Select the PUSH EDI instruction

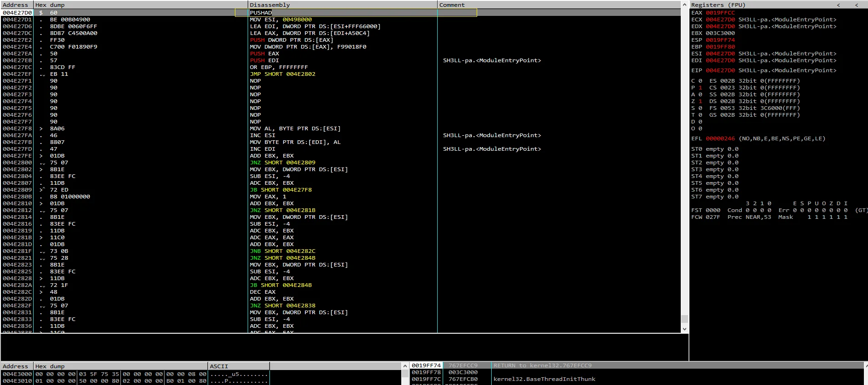pyautogui.click(x=264, y=60)
